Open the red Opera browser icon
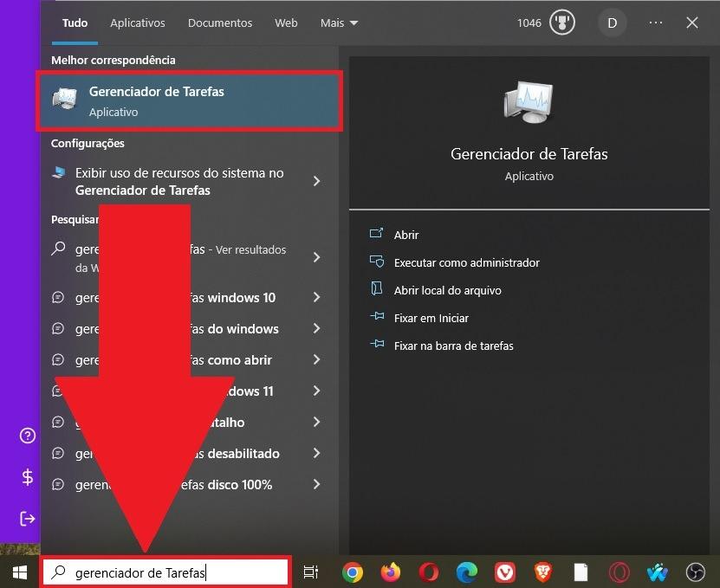This screenshot has height=588, width=720. click(428, 572)
